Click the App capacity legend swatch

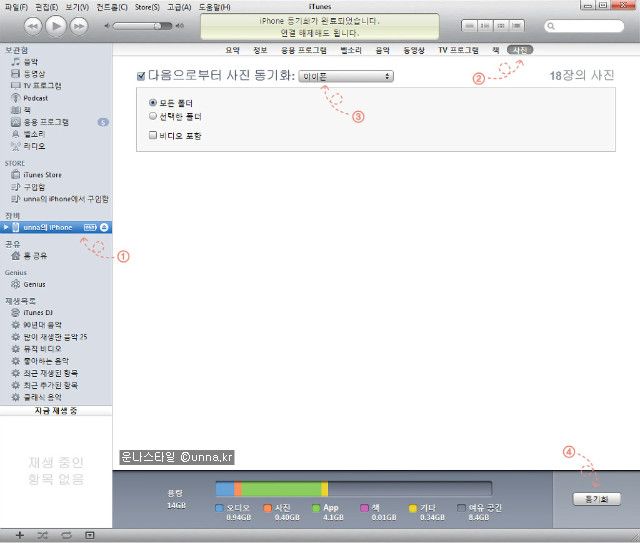coord(316,508)
